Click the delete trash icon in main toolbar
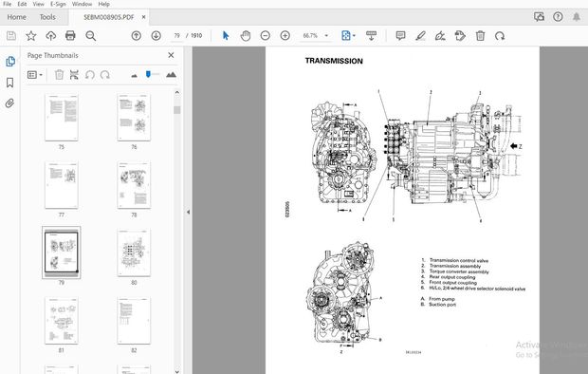The width and height of the screenshot is (588, 374). tap(480, 36)
